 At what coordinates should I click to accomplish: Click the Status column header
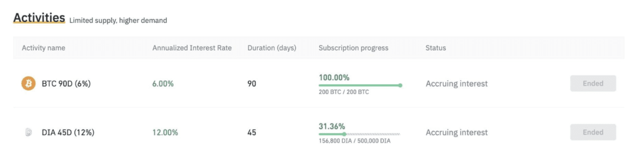[436, 48]
